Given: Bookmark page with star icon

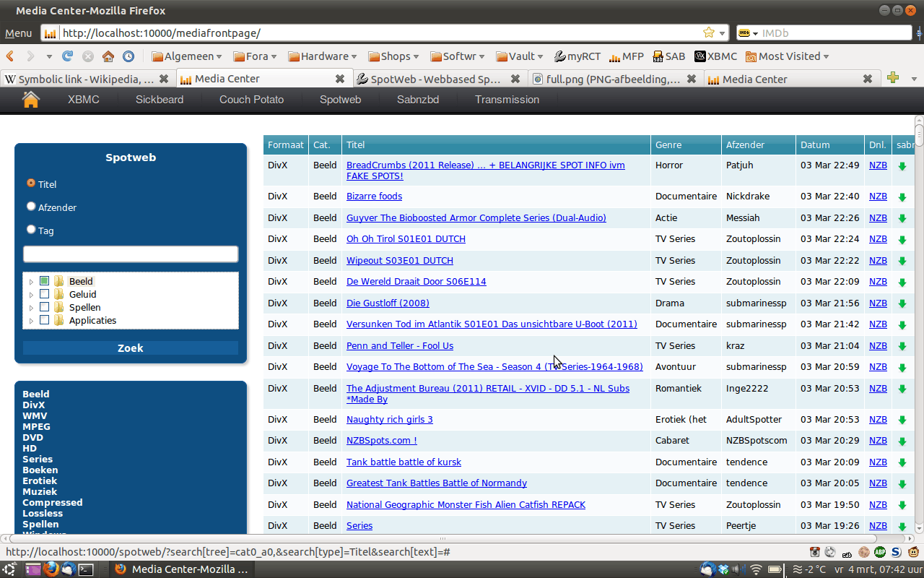Looking at the screenshot, I should click(709, 33).
